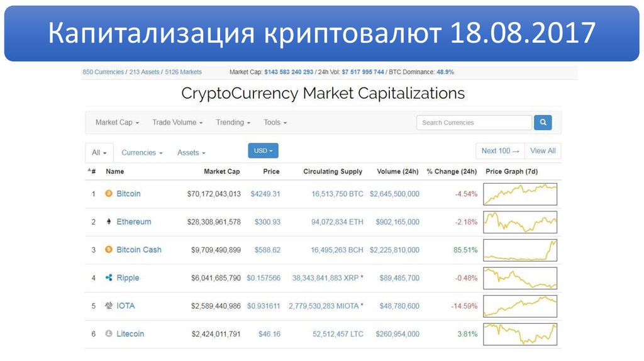
Task: Expand the Trade Volume dropdown
Action: (x=177, y=123)
